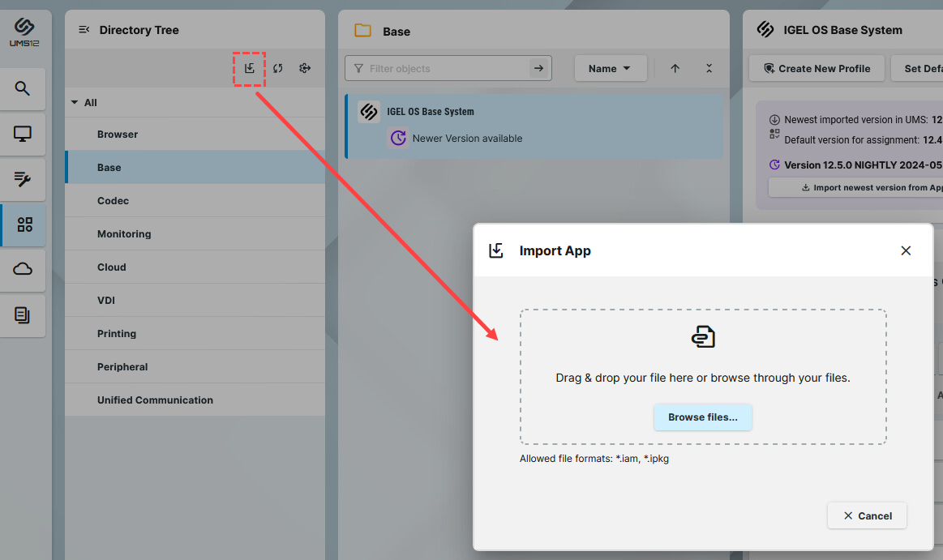Close the Import App dialog
The image size is (943, 560).
click(x=906, y=251)
